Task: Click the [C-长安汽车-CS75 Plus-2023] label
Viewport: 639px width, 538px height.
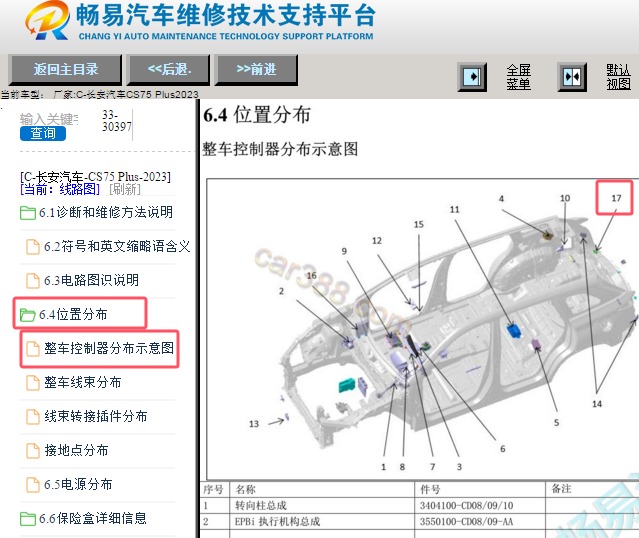Action: pos(95,177)
